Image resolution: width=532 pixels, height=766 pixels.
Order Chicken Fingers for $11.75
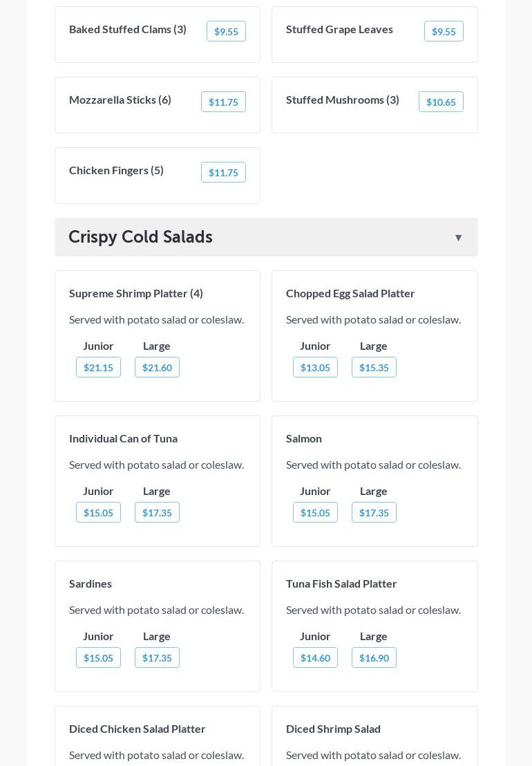pos(223,173)
